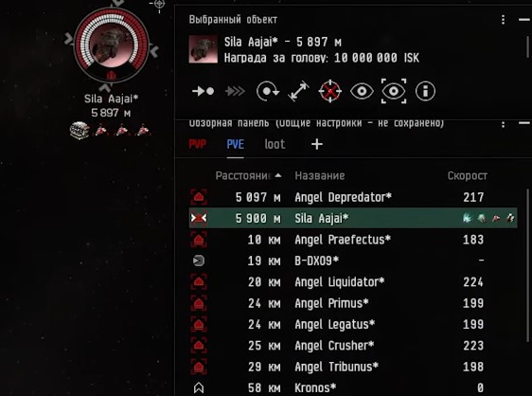This screenshot has width=532, height=396.
Task: Click the Warp To arrows icon
Action: (235, 91)
